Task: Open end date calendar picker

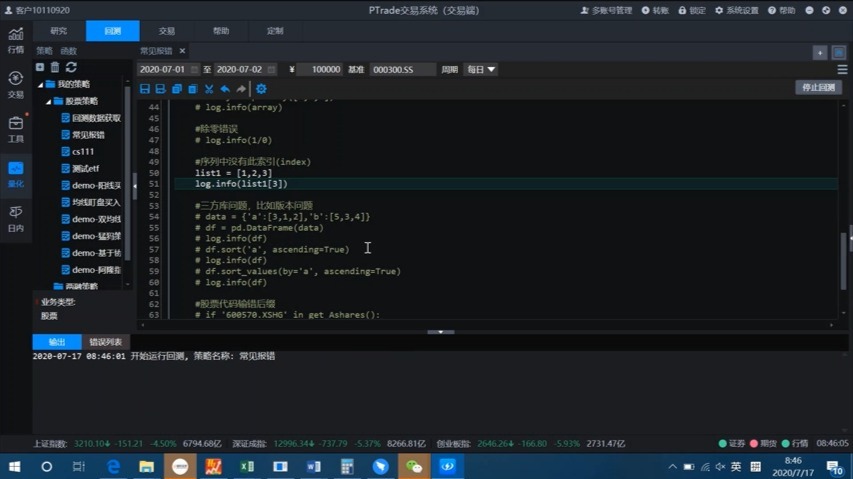Action: click(x=271, y=70)
